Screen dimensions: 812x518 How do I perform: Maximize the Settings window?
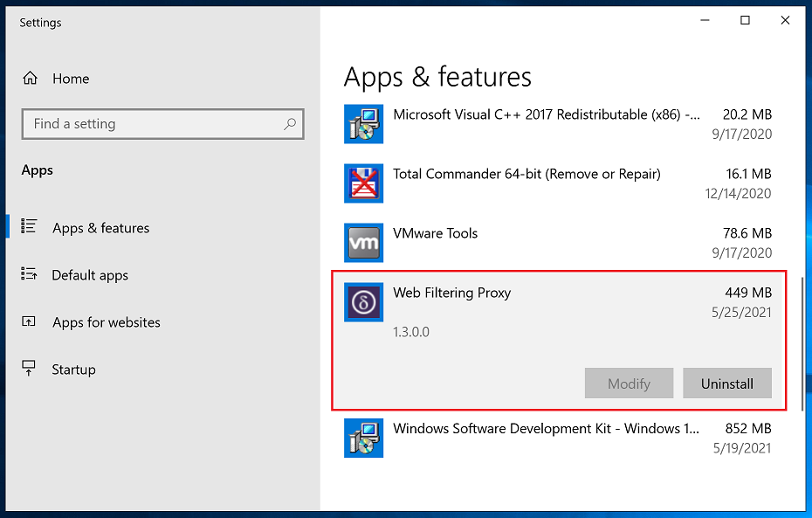pyautogui.click(x=745, y=20)
